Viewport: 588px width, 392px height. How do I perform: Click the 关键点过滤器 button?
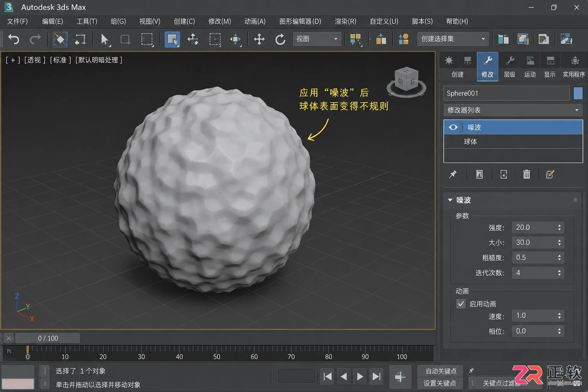coord(504,383)
